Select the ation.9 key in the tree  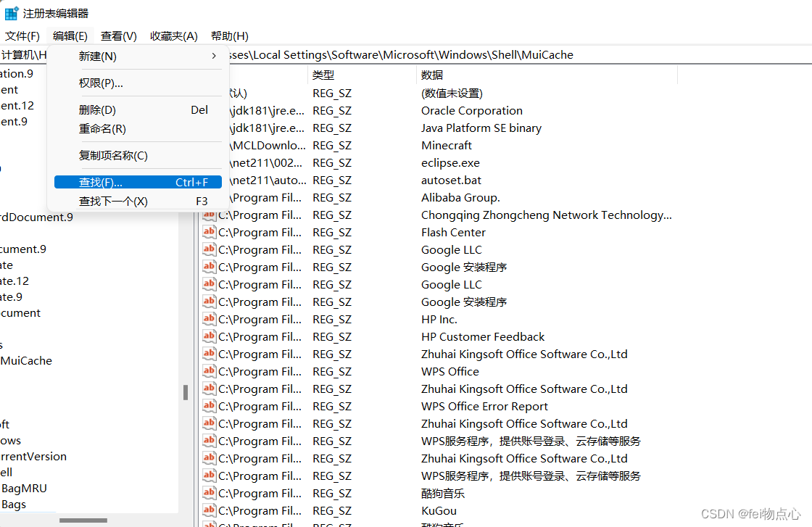pyautogui.click(x=17, y=73)
